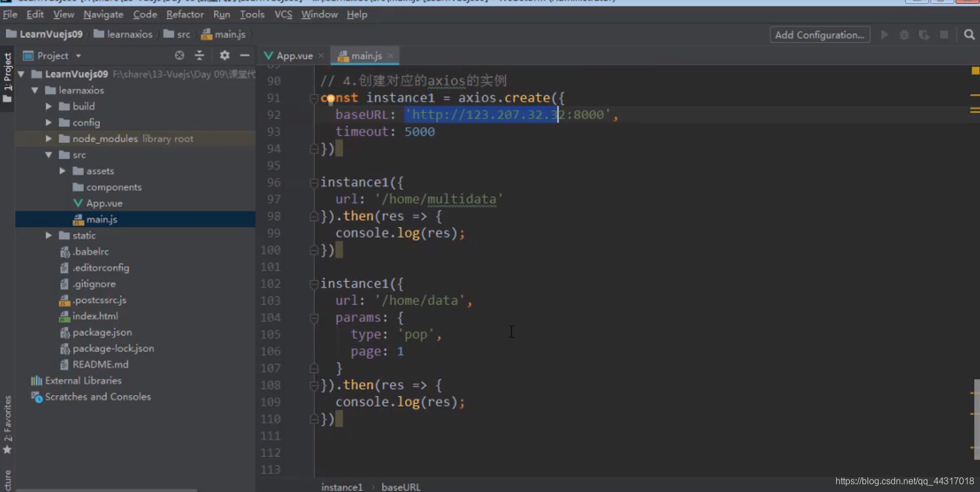Image resolution: width=980 pixels, height=492 pixels.
Task: Click the Add Configuration button
Action: [x=820, y=35]
